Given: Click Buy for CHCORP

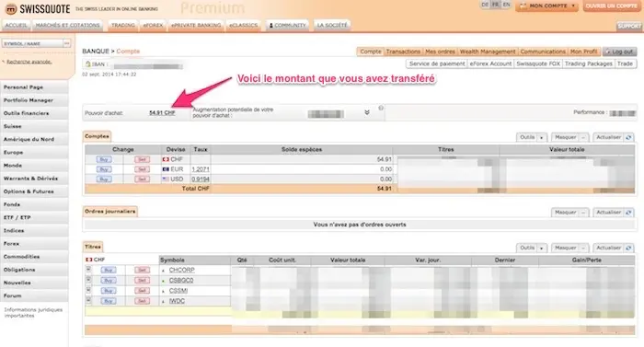Looking at the screenshot, I should 109,270.
